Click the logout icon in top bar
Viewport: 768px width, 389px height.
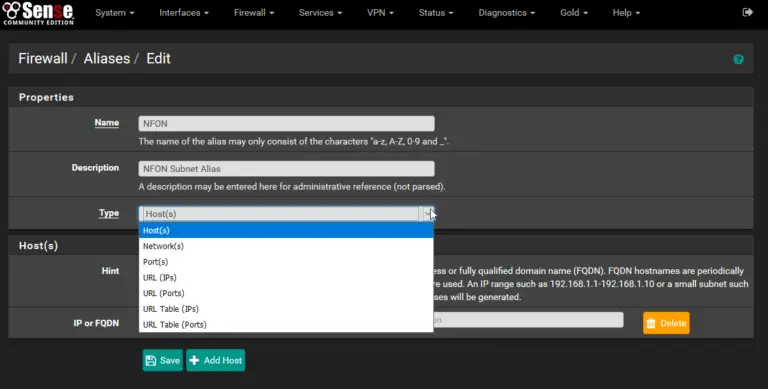pyautogui.click(x=747, y=12)
